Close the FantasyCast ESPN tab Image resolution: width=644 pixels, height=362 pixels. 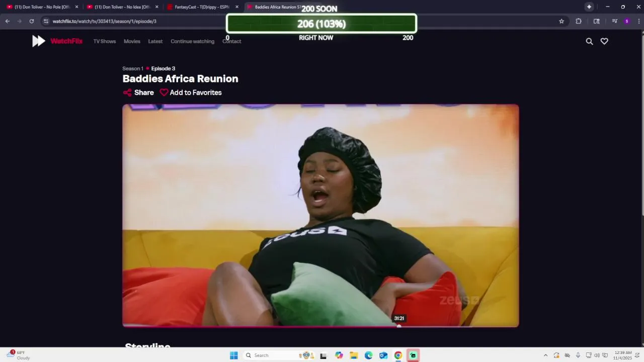click(x=237, y=7)
